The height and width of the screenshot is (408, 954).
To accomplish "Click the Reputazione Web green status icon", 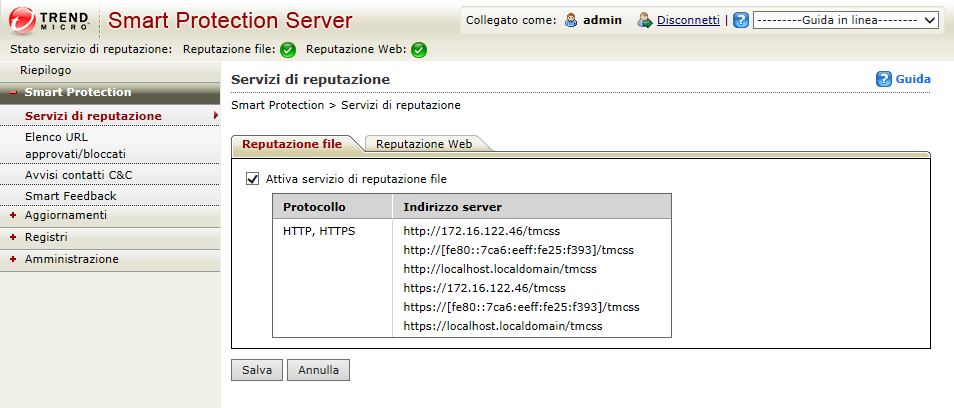I will (x=418, y=49).
